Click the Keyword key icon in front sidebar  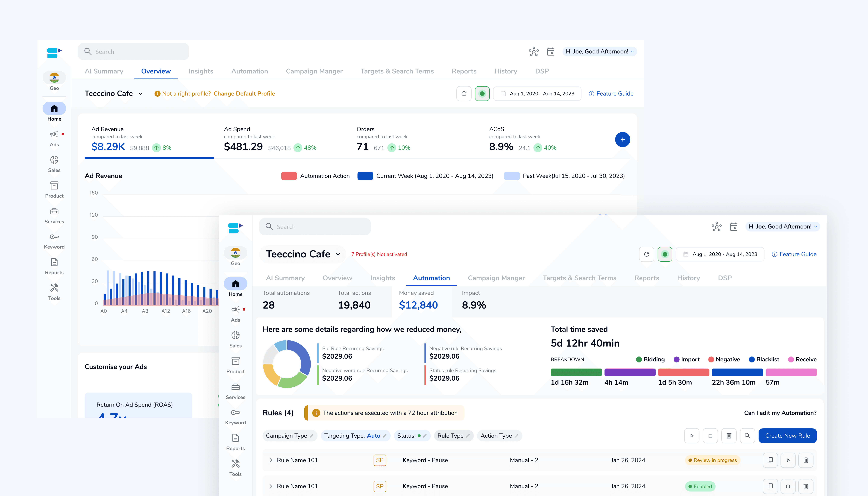pos(235,413)
